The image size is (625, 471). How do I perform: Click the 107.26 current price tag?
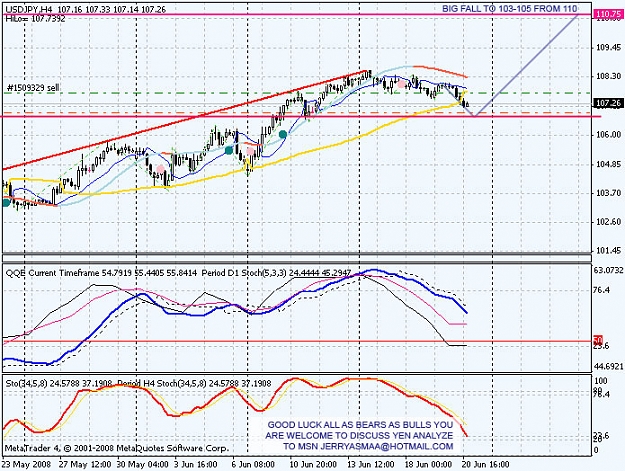click(608, 103)
